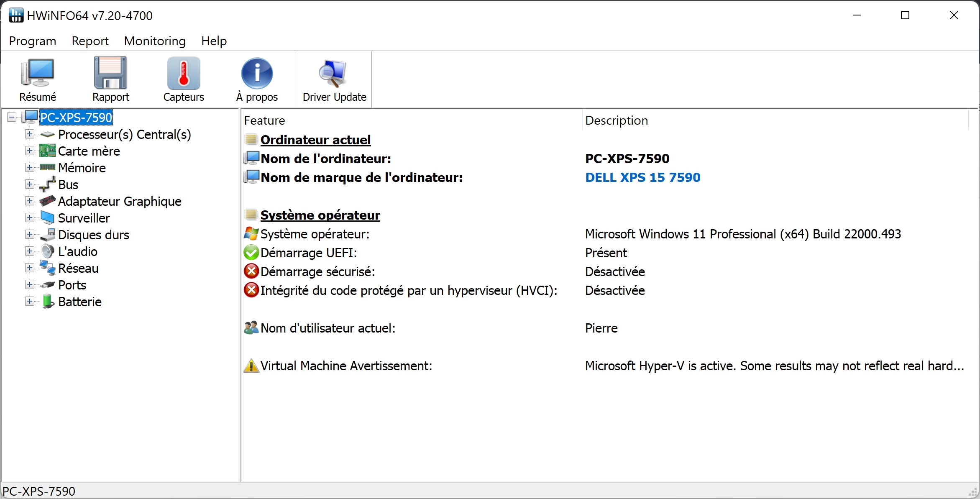Expand the Adaptateur Graphique node
This screenshot has height=499, width=980.
[29, 201]
